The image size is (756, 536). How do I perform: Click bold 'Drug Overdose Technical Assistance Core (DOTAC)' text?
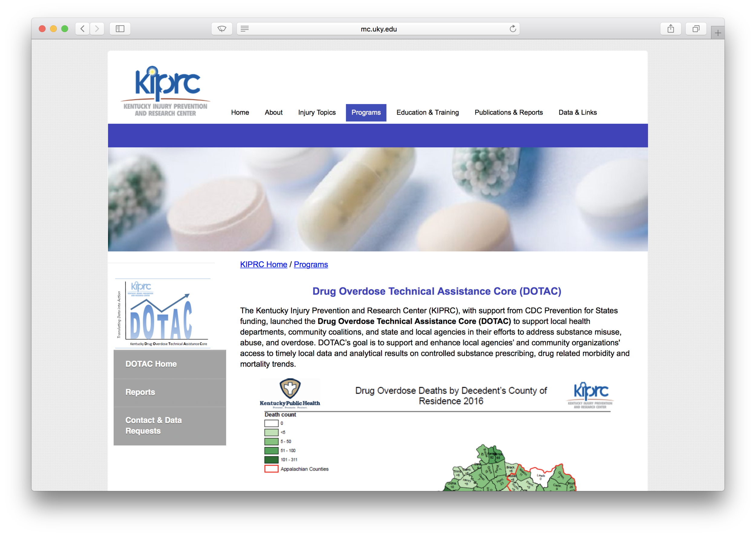coord(414,321)
